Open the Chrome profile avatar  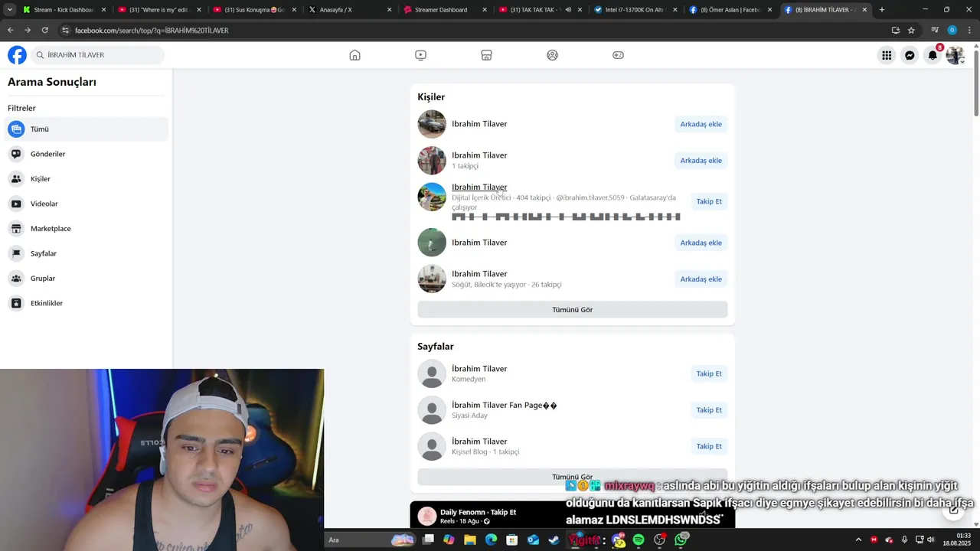coord(952,30)
